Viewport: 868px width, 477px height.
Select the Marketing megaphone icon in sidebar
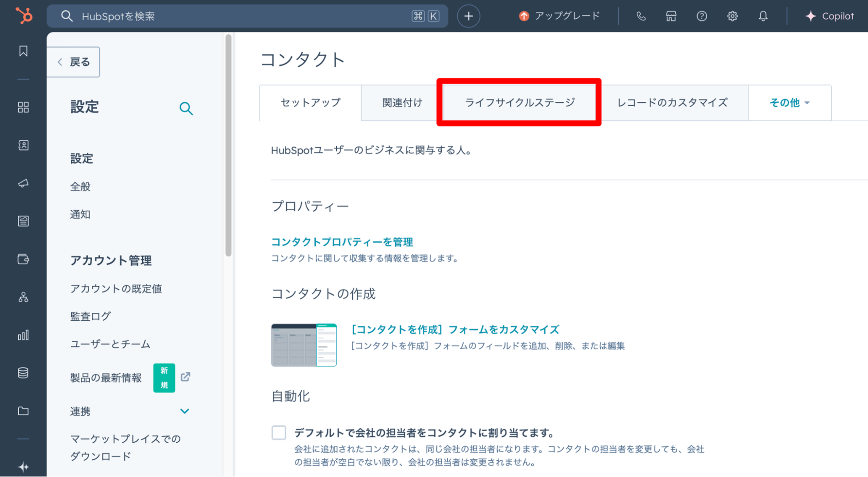click(x=24, y=183)
